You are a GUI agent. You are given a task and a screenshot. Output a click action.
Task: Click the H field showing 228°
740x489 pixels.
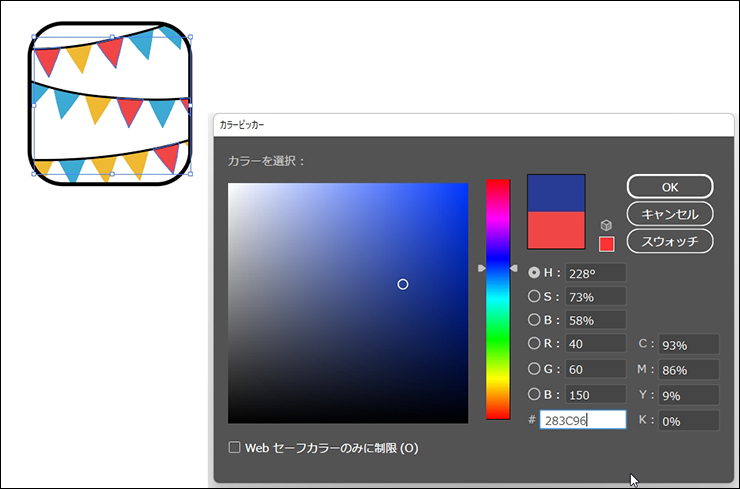click(595, 273)
